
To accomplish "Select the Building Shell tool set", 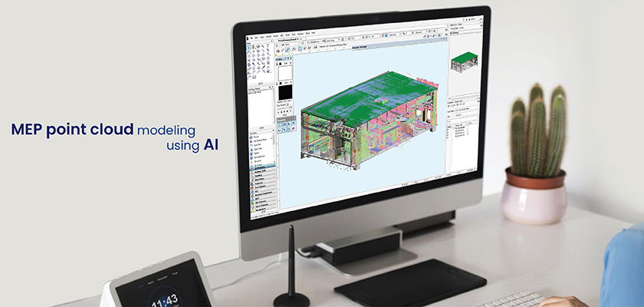I will pyautogui.click(x=261, y=171).
